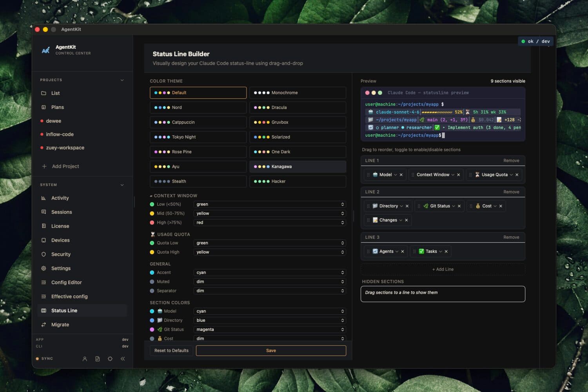
Task: Select the Gruvbox color theme
Action: 298,122
